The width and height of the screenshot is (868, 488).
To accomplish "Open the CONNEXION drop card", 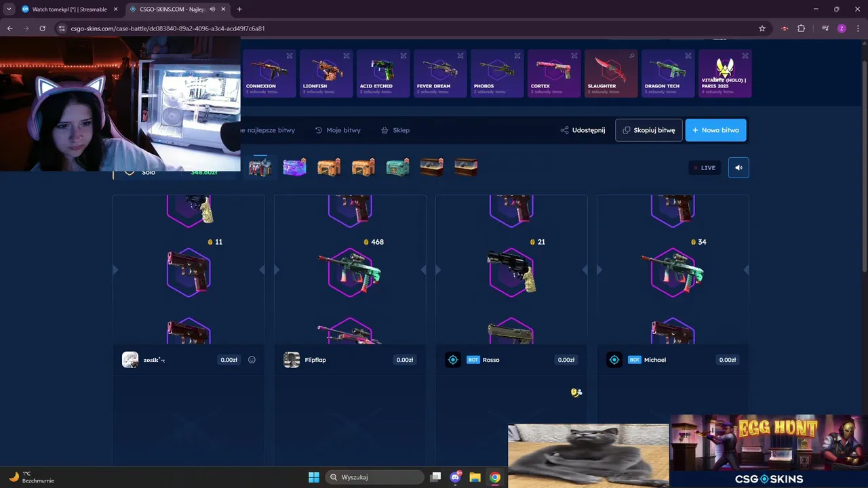I will (x=269, y=73).
